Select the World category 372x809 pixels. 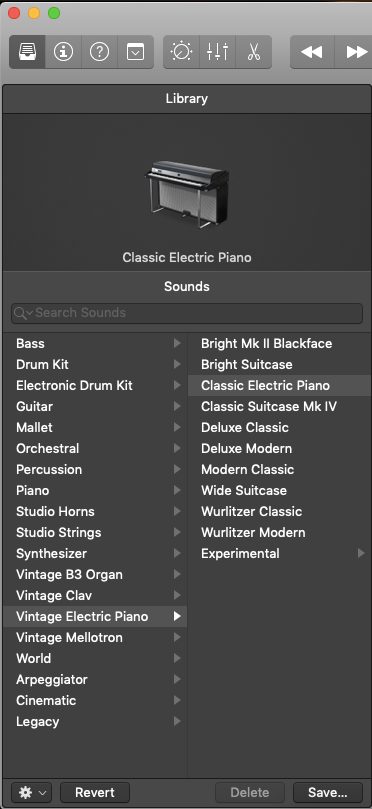pos(95,658)
